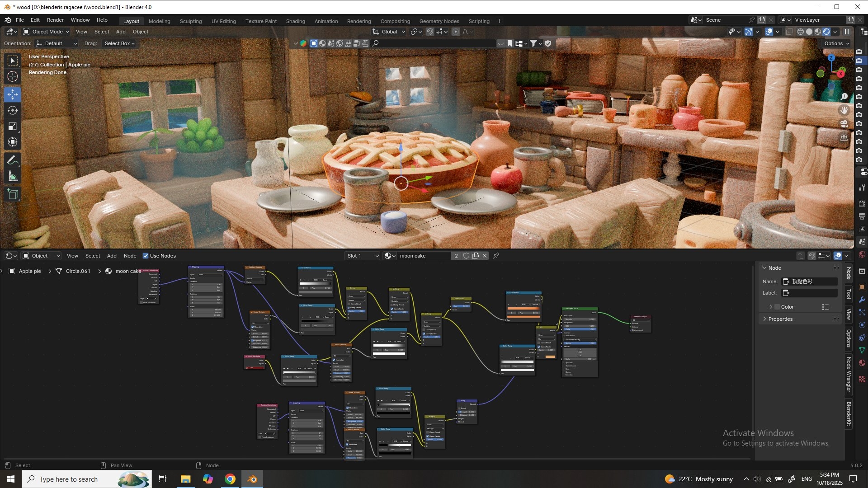Activate the Add Cube tool
Screen dimensions: 868x488
13,194
